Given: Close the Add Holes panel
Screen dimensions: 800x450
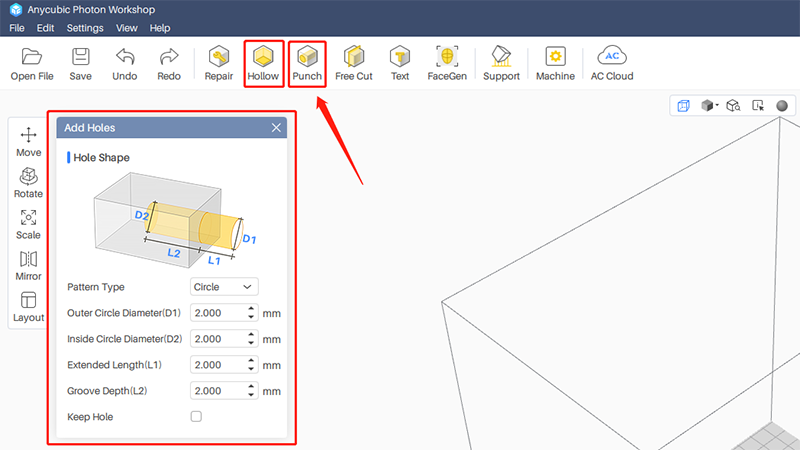Looking at the screenshot, I should (276, 128).
